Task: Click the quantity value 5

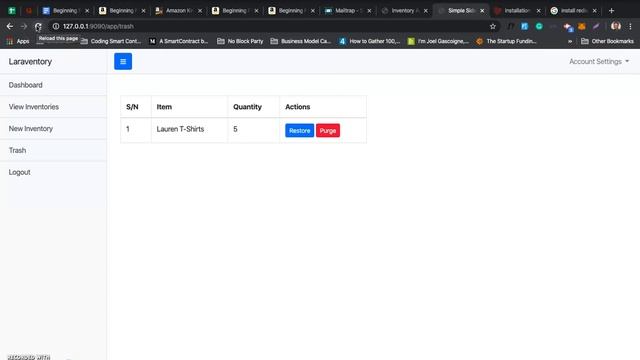Action: [x=235, y=129]
